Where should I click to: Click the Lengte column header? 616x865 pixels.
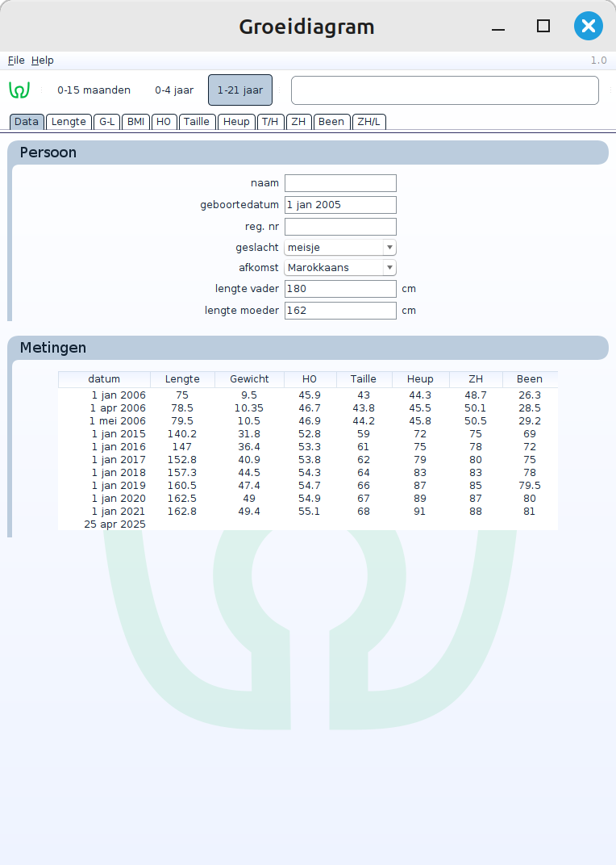182,379
